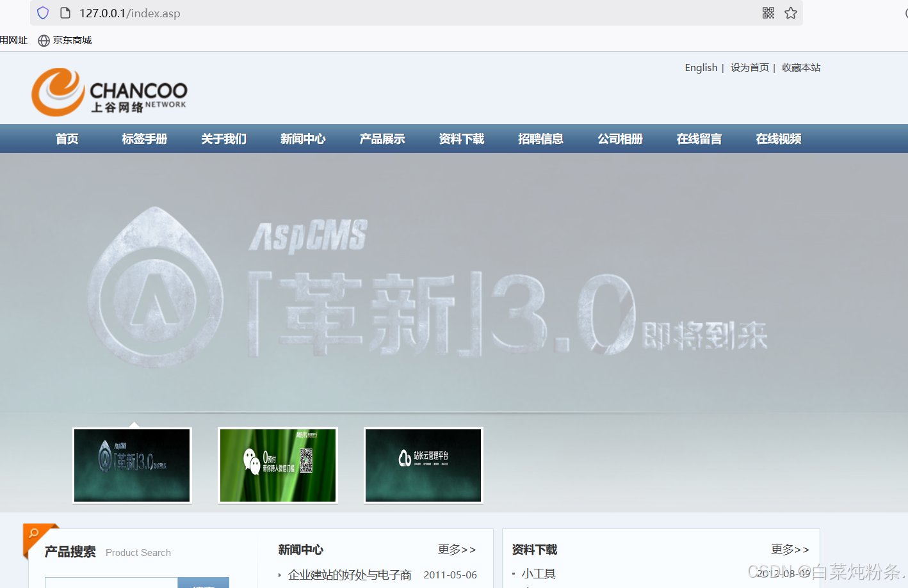Click the 新闻中心 panel heading
Viewport: 908px width, 588px height.
click(301, 550)
